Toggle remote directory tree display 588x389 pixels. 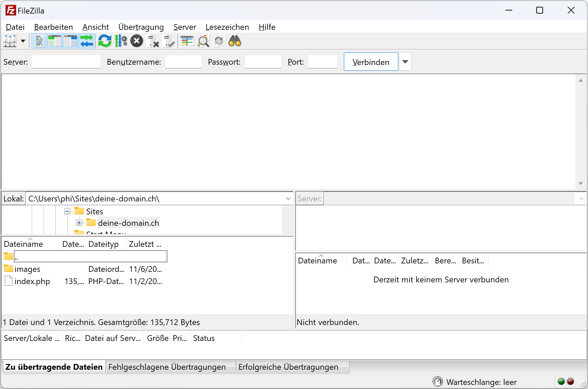click(71, 41)
